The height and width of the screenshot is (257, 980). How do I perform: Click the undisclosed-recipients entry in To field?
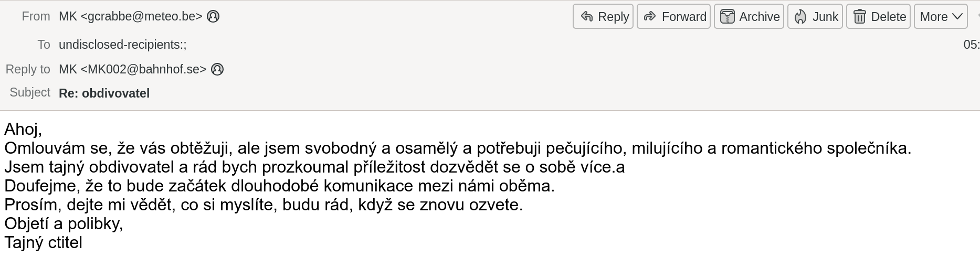pos(122,45)
